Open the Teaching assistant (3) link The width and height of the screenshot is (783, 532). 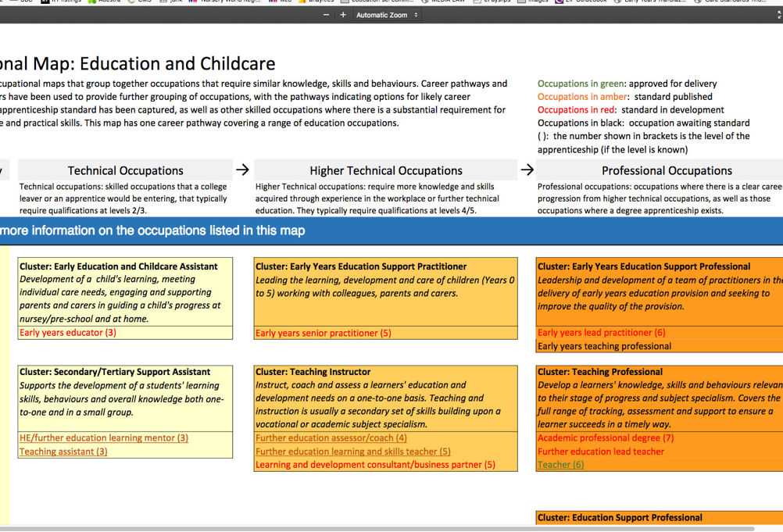pos(63,452)
